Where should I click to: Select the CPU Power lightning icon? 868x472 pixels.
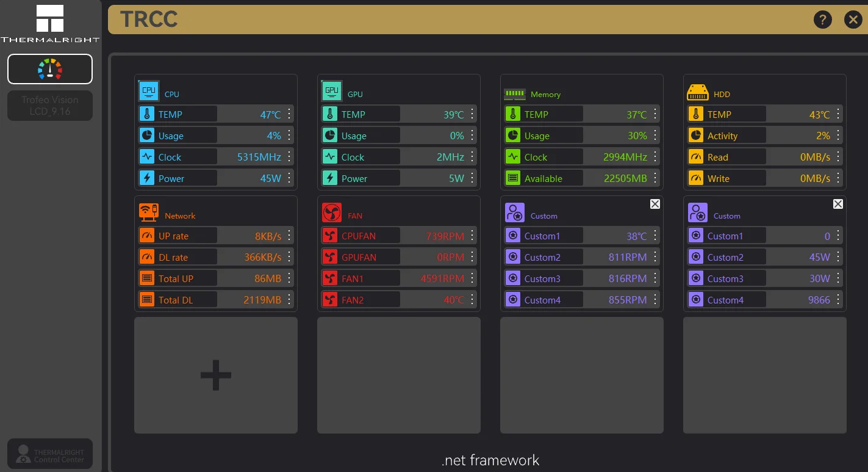click(147, 178)
